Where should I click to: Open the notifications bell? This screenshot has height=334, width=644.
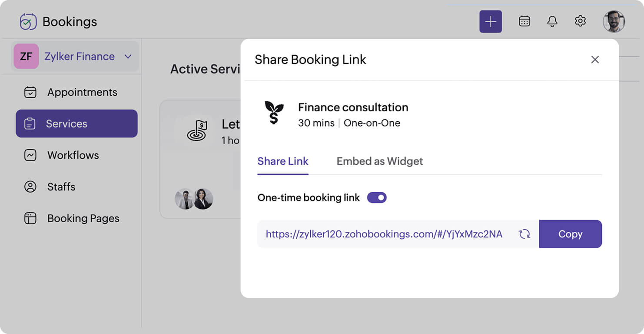tap(552, 20)
